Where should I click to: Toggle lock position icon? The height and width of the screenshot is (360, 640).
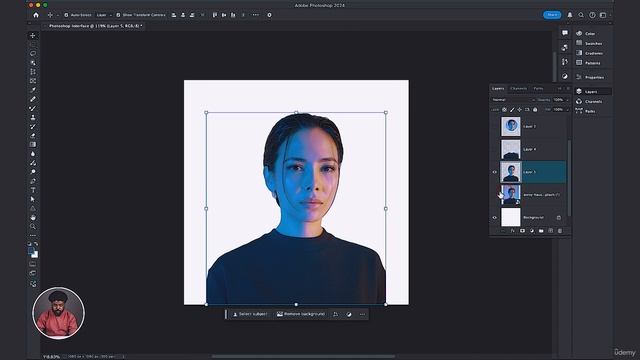click(x=520, y=110)
